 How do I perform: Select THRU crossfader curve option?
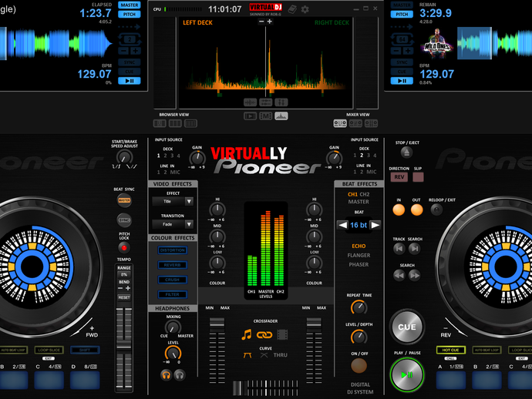[x=280, y=355]
